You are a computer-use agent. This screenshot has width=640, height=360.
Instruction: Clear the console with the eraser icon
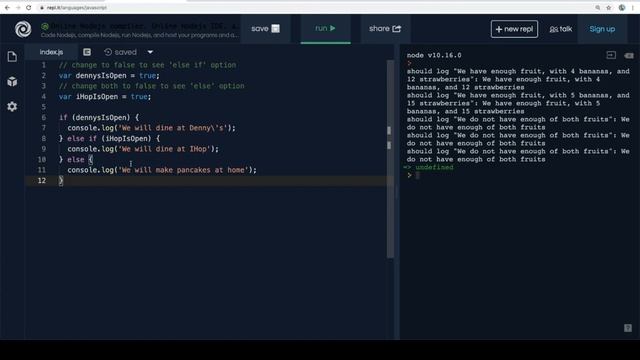(x=629, y=56)
